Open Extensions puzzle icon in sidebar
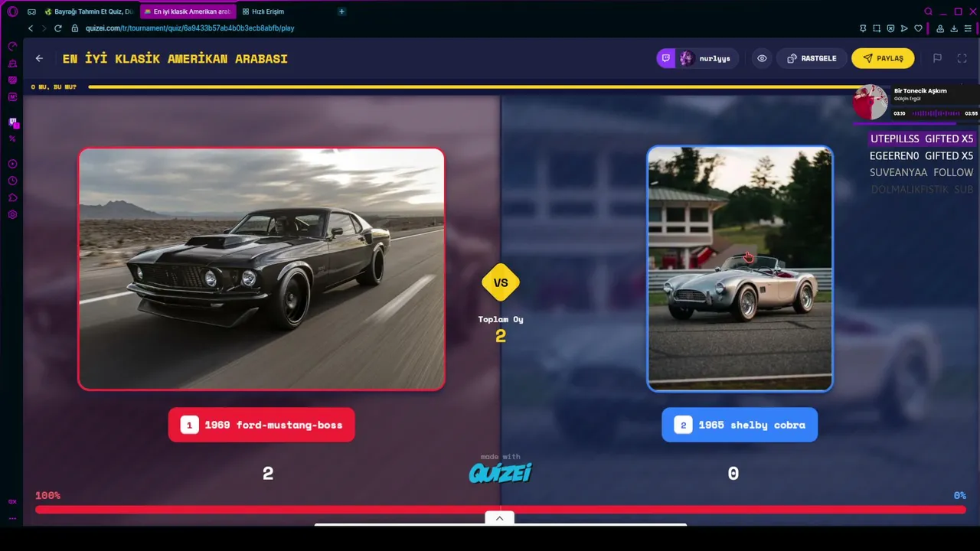The height and width of the screenshot is (551, 980). tap(12, 197)
